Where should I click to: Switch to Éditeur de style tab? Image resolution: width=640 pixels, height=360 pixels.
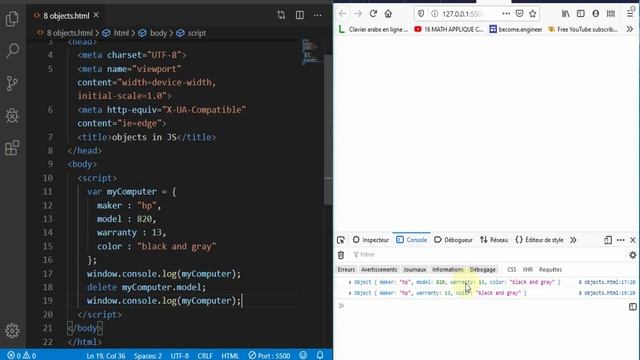(x=539, y=240)
